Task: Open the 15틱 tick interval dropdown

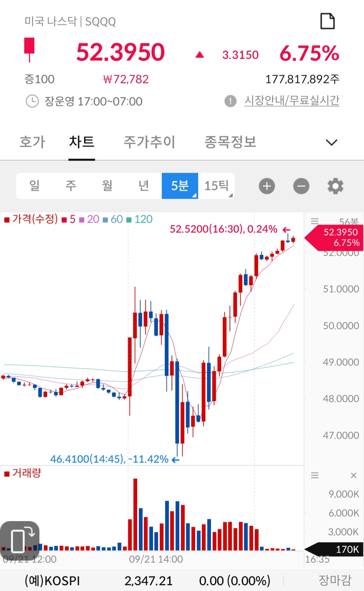Action: point(216,186)
